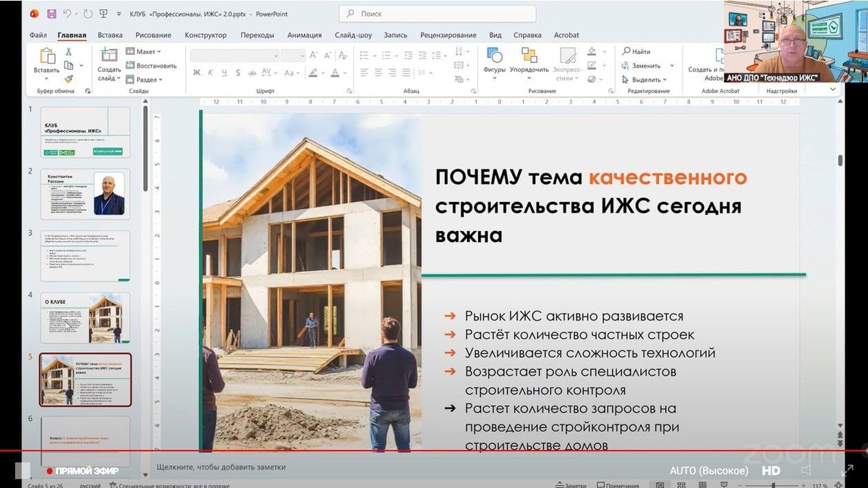Switch to the Конструктор tab

(x=205, y=35)
